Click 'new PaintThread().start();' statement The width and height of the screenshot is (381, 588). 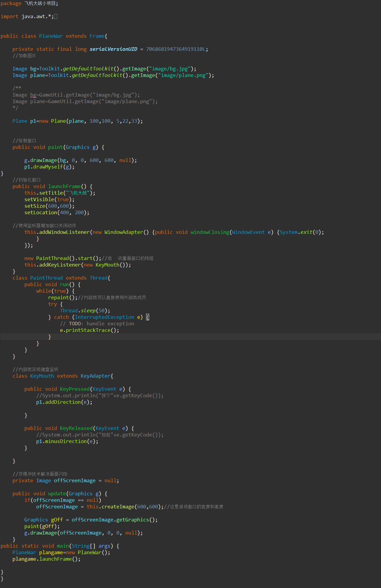[63, 258]
